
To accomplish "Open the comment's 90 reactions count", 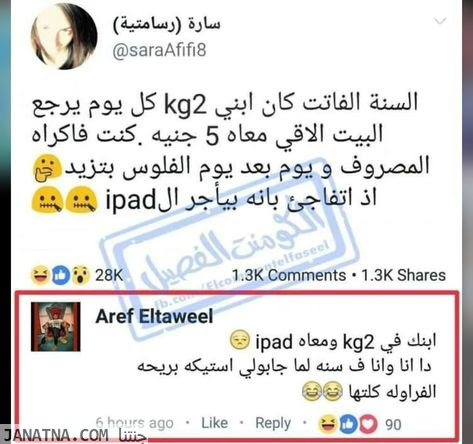I will [393, 424].
